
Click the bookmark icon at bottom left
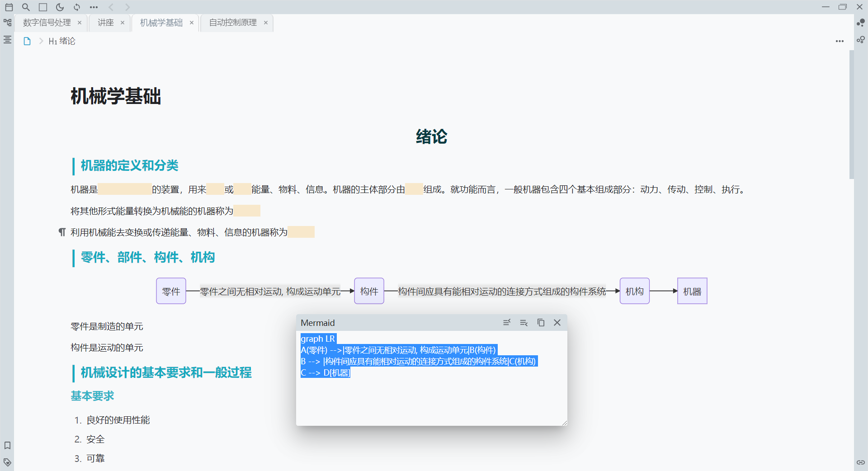7,446
